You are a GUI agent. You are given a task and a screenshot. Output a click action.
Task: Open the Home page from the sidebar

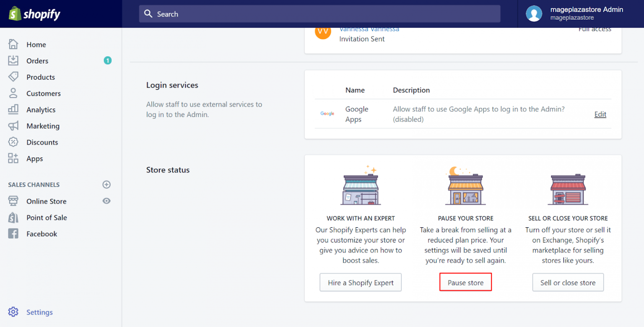[x=36, y=44]
